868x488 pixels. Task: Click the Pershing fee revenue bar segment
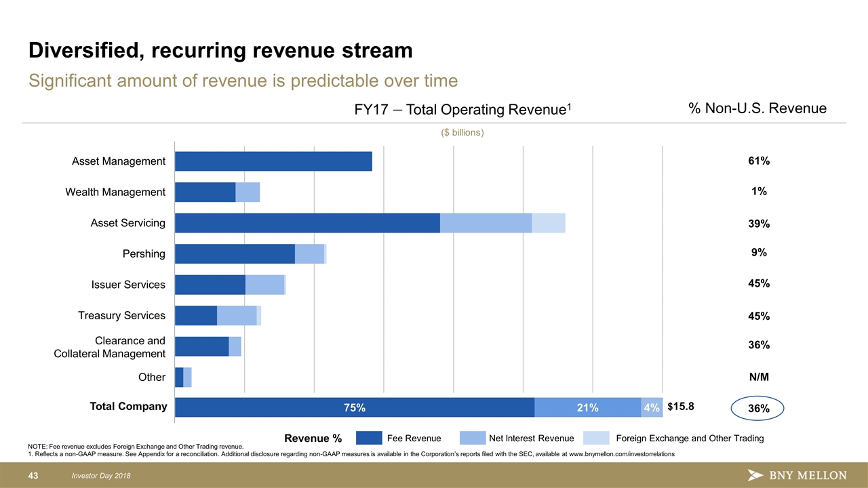coord(235,254)
